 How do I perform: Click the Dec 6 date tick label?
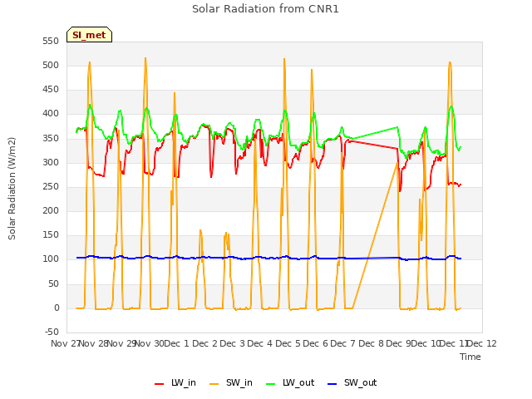pos(316,343)
